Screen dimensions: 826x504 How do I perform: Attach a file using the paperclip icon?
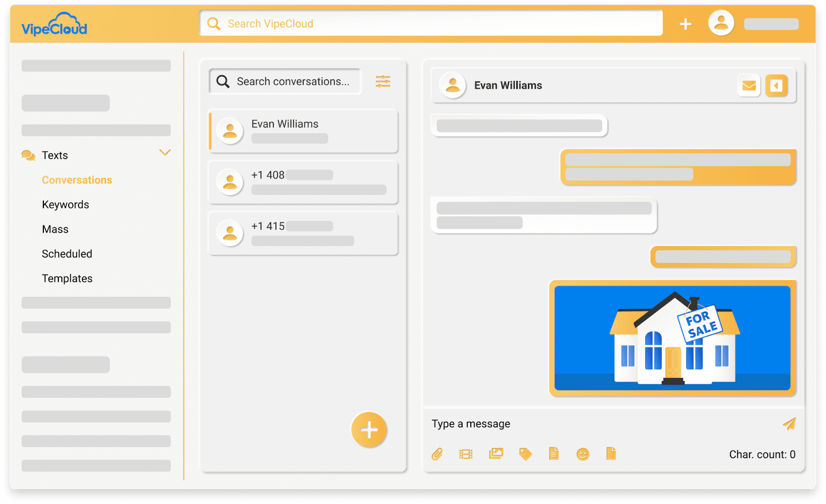437,454
